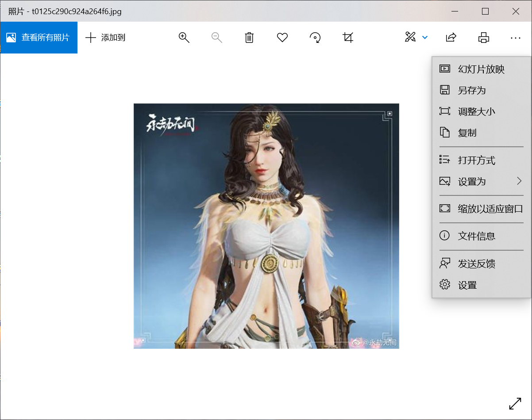This screenshot has width=532, height=420.
Task: Choose 另存为 in the menu
Action: 482,90
